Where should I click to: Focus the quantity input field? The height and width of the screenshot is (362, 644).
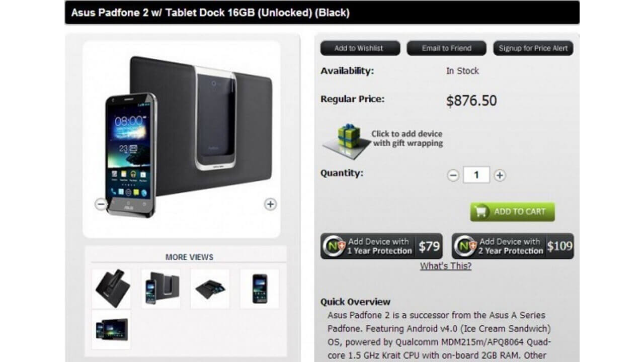coord(476,175)
